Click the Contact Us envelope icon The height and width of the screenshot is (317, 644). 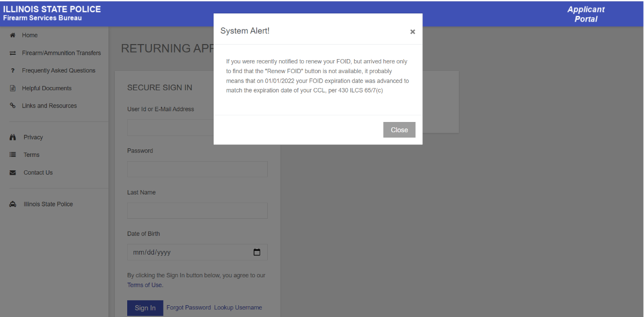13,173
